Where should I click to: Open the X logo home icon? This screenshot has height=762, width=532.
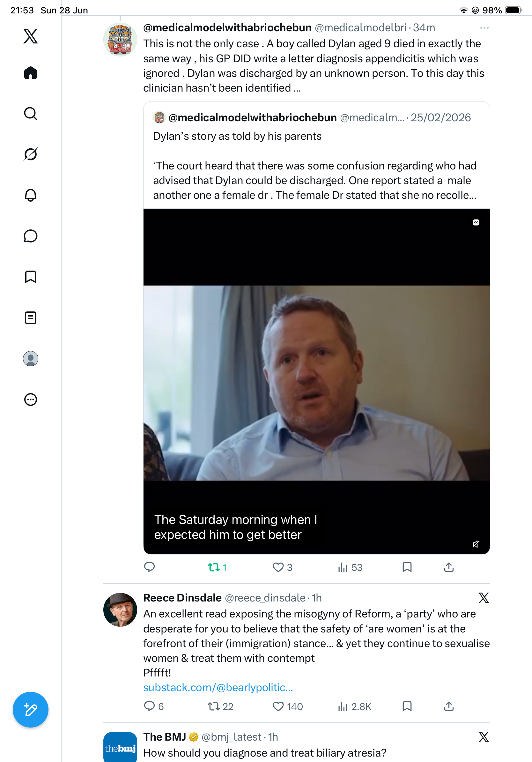[x=31, y=36]
